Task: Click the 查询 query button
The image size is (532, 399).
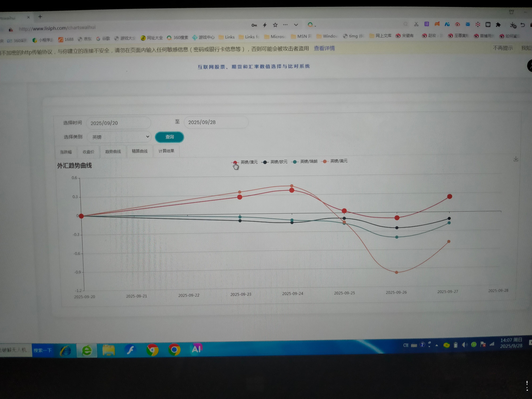Action: [x=170, y=137]
